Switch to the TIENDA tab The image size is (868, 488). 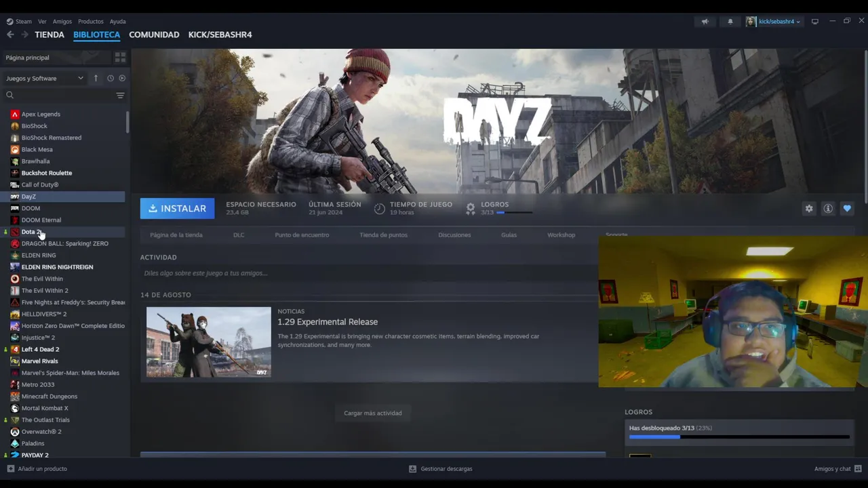[x=50, y=35]
